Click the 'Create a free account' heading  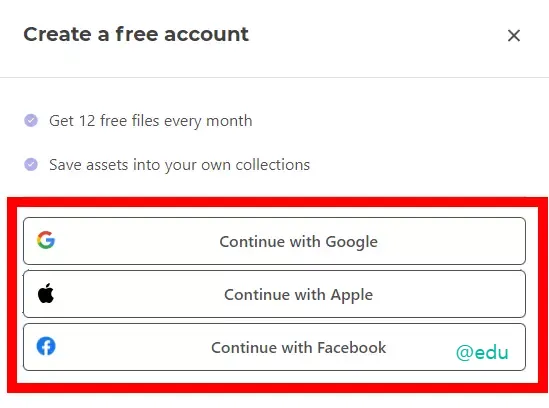point(136,34)
